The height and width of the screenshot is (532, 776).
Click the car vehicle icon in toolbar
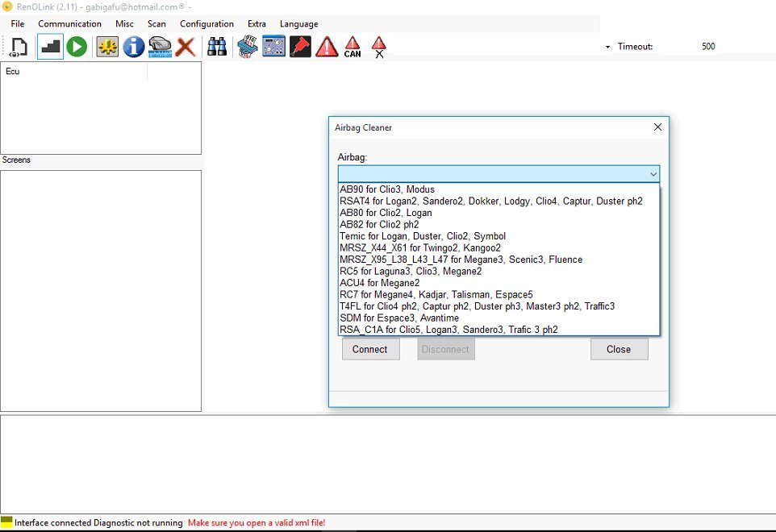click(160, 47)
